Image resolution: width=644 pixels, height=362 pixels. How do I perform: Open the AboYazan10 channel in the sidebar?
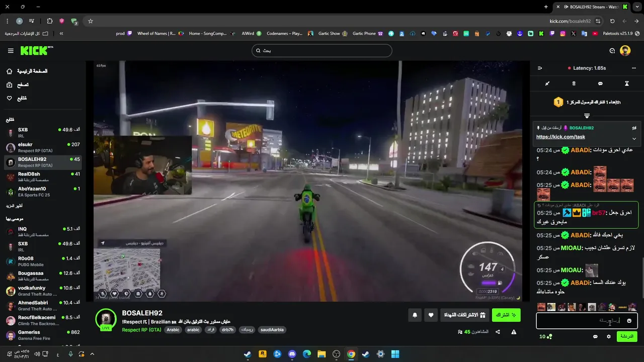pyautogui.click(x=43, y=191)
